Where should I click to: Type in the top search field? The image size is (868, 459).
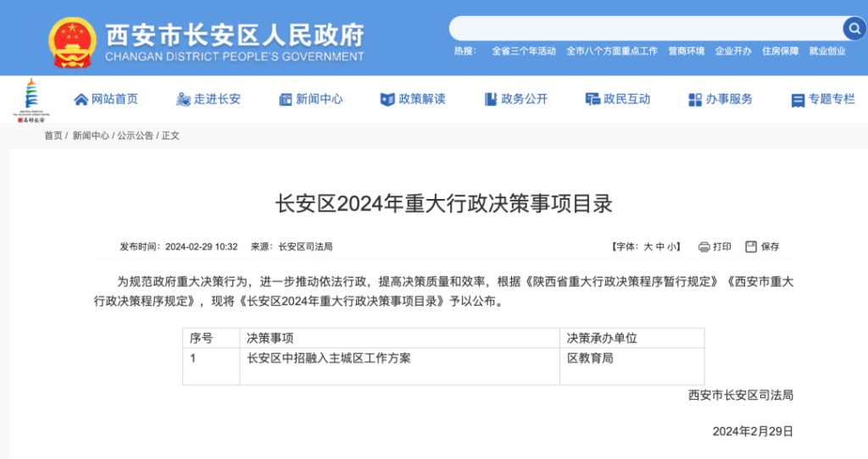[644, 28]
